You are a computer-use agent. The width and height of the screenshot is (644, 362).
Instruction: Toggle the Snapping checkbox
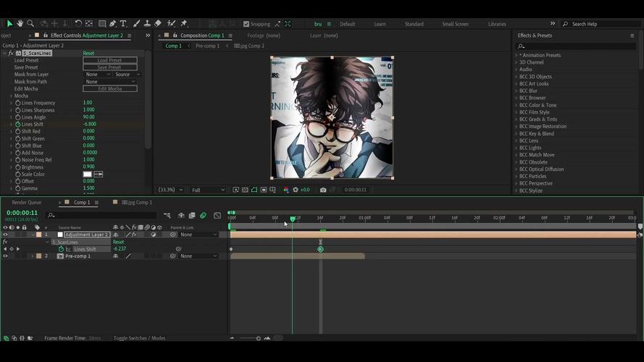(x=246, y=24)
